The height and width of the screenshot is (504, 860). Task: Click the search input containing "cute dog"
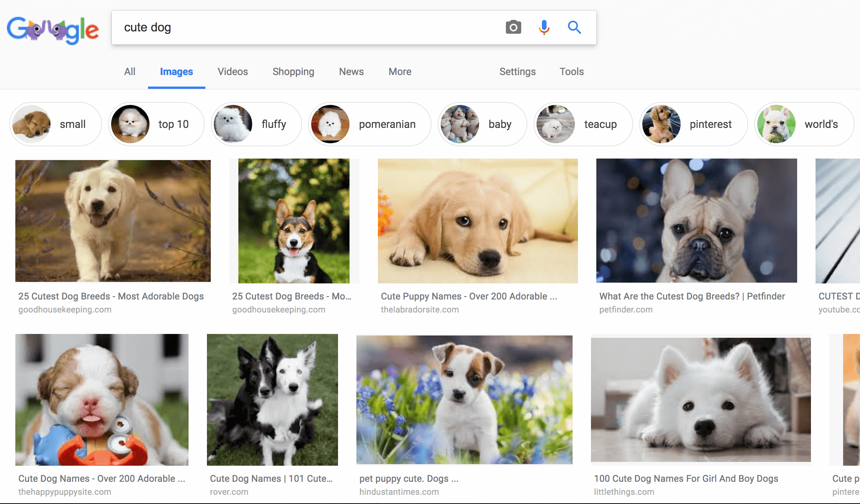coord(268,27)
